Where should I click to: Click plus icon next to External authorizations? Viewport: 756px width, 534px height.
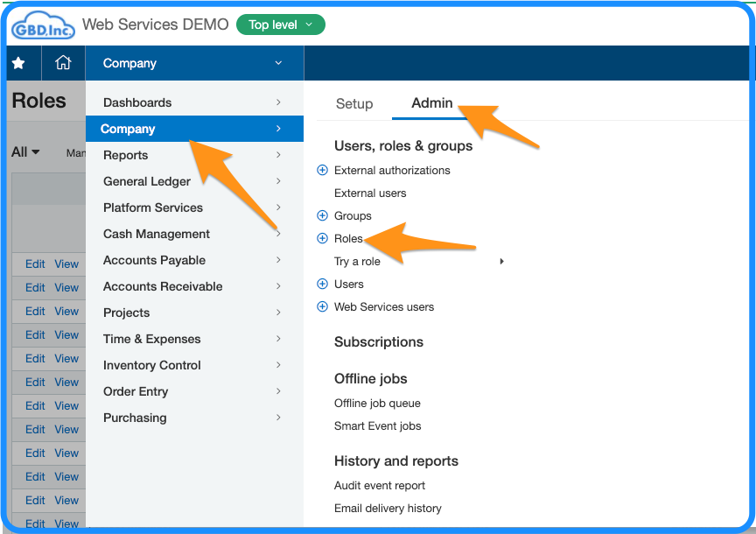322,171
